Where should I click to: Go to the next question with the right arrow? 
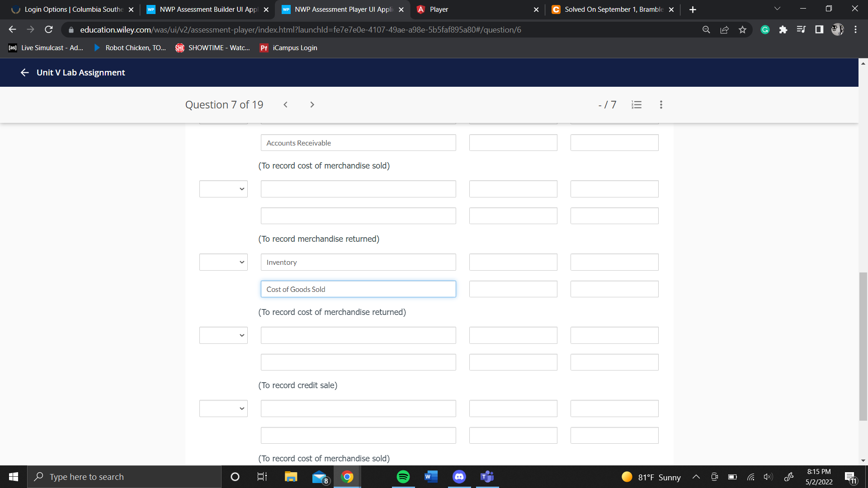click(312, 104)
